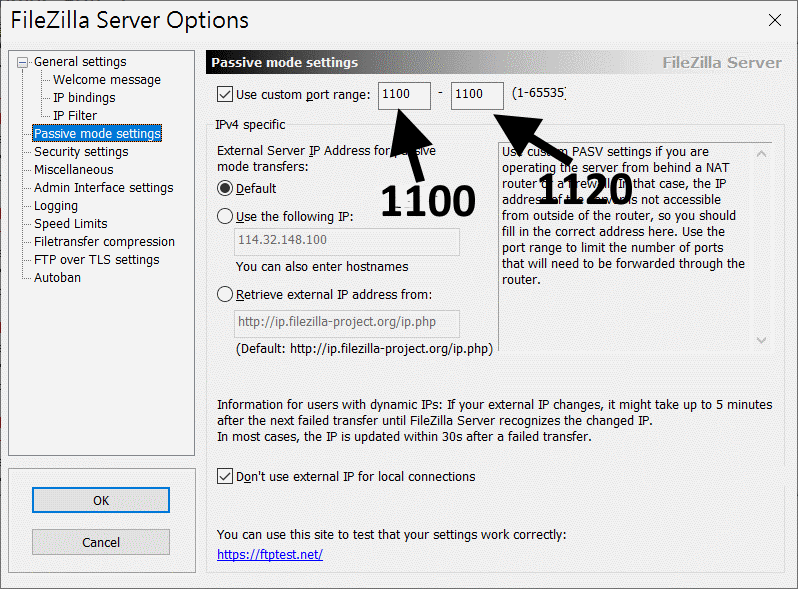This screenshot has width=798, height=589.
Task: Open Filetransfer compression page
Action: coord(104,242)
